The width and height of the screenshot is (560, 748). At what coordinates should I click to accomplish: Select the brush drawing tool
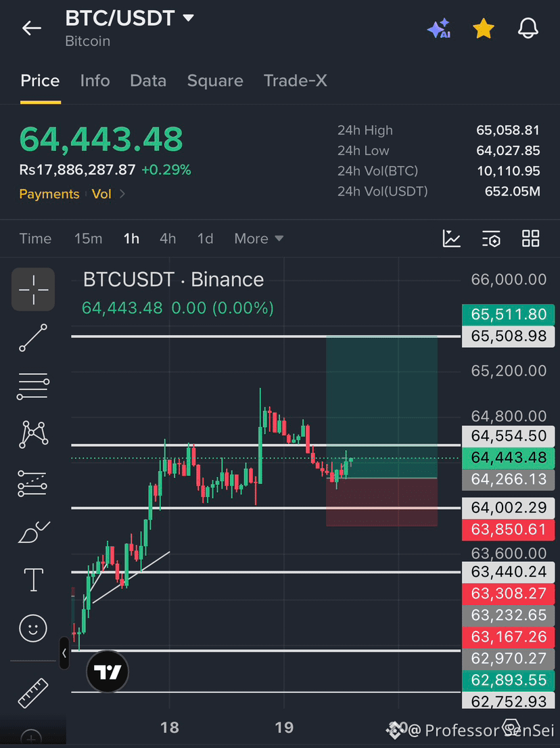(x=33, y=532)
